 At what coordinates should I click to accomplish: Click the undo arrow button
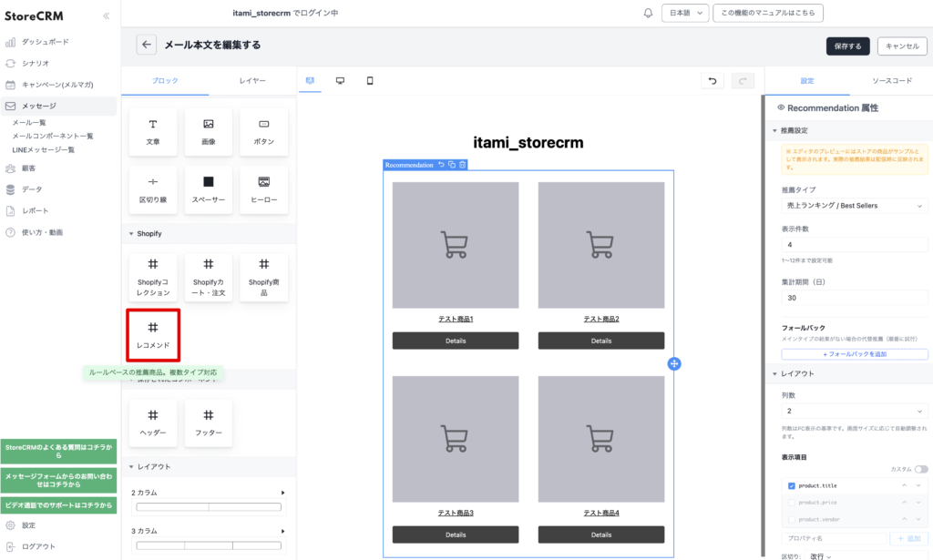[713, 81]
